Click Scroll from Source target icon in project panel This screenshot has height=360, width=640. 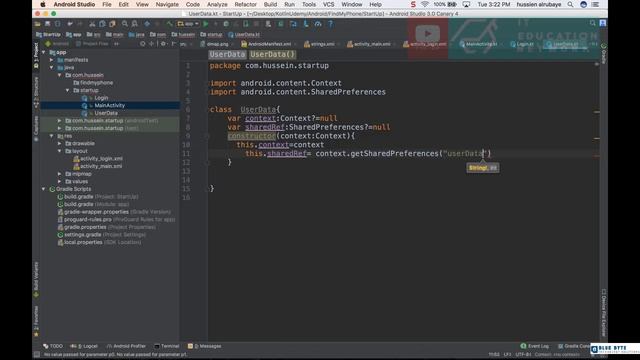pos(142,44)
